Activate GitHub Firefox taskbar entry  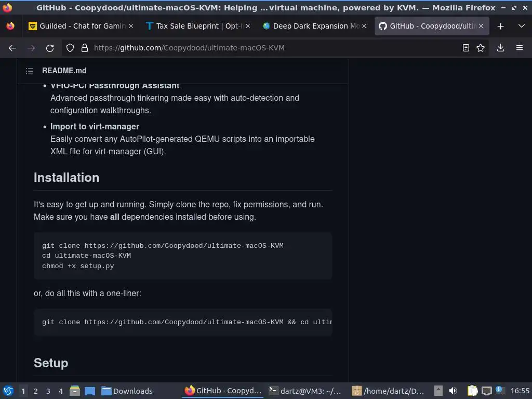click(x=223, y=391)
